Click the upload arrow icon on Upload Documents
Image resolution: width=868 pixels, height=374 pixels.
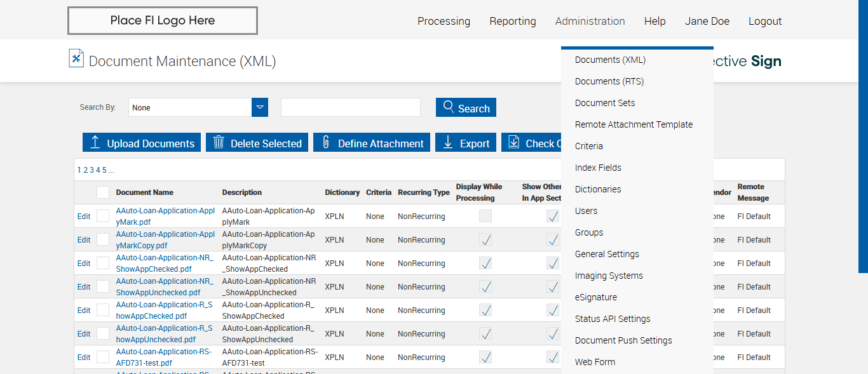[95, 142]
